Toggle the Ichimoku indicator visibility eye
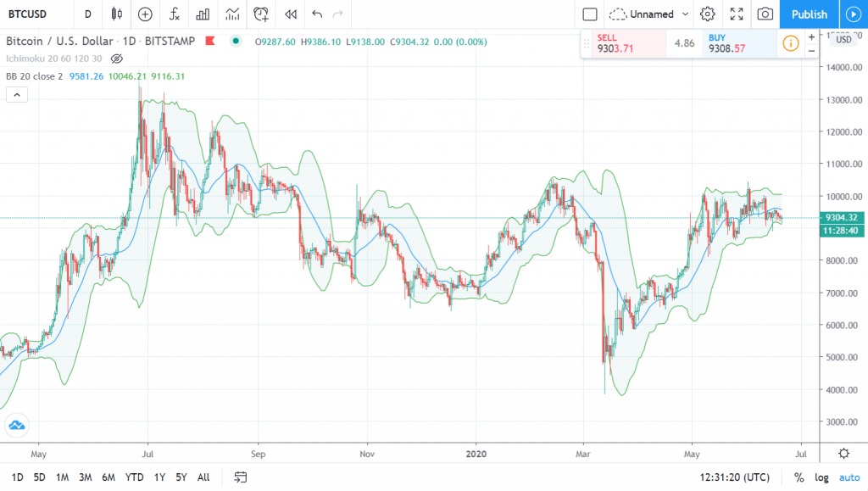Viewport: 868px width, 491px height. (116, 59)
